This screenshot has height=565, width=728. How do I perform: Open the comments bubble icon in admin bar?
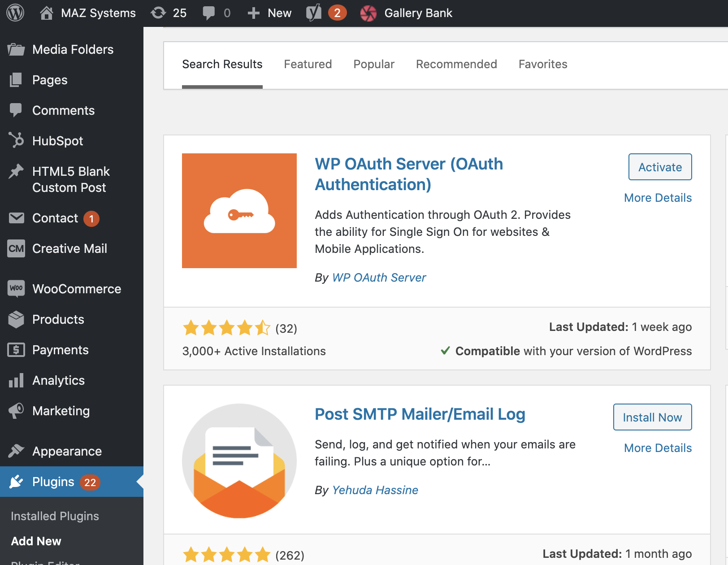coord(209,13)
